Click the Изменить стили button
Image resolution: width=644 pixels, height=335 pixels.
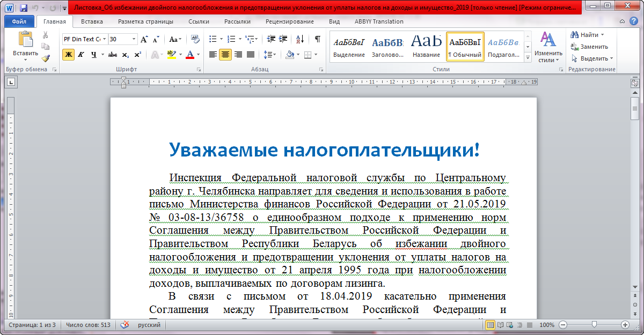(x=548, y=47)
